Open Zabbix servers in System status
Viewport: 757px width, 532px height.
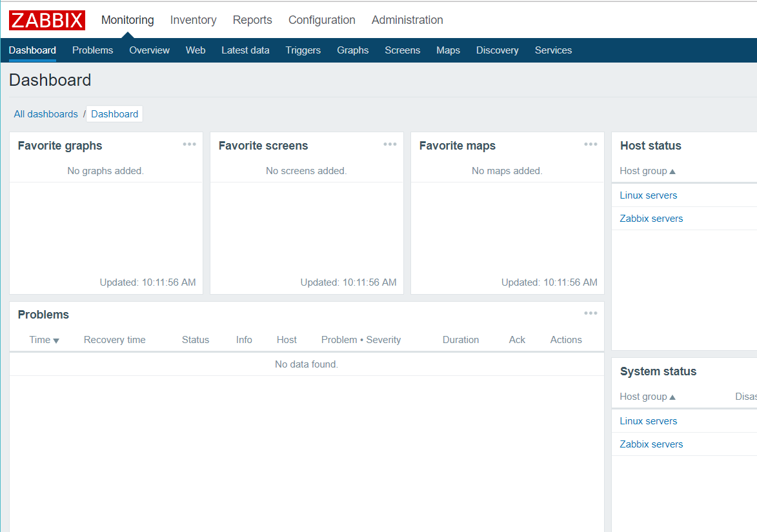[651, 444]
